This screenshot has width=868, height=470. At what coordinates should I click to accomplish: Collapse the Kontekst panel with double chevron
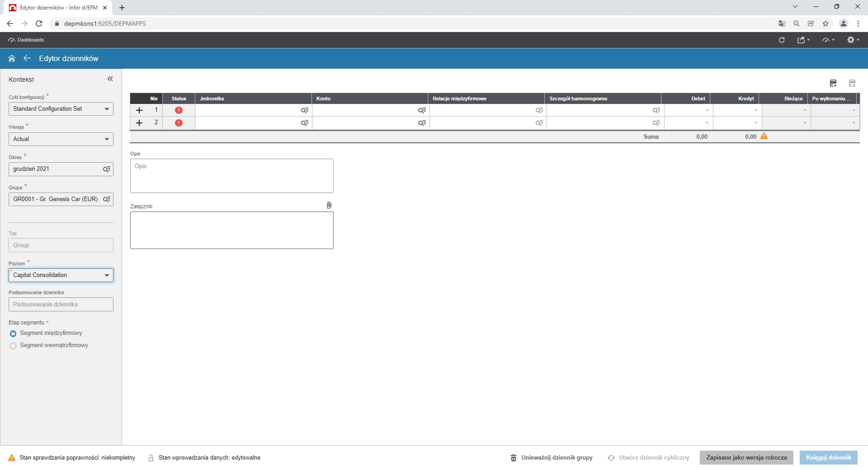click(110, 79)
